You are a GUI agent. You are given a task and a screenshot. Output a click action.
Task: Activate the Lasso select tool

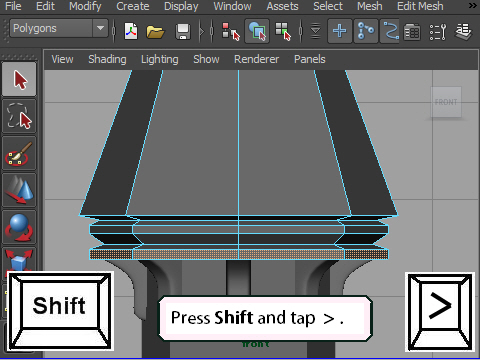(x=19, y=116)
